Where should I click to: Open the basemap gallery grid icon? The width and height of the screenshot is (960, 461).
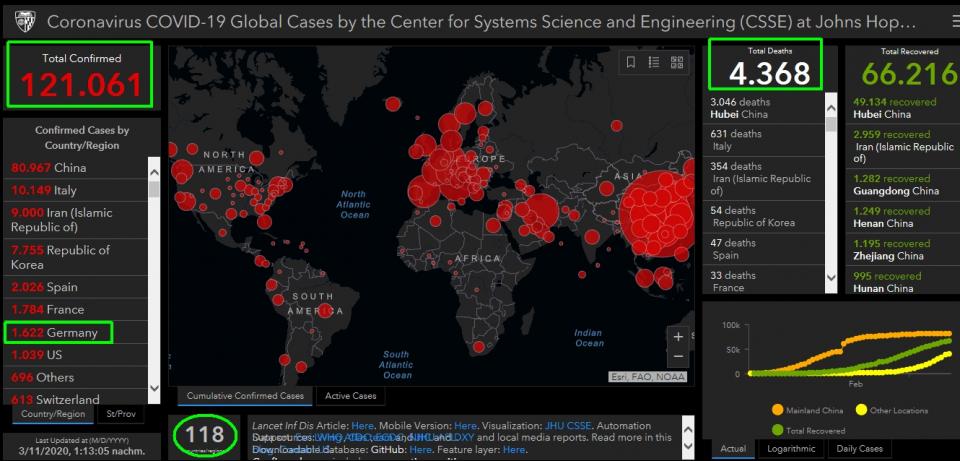click(677, 62)
